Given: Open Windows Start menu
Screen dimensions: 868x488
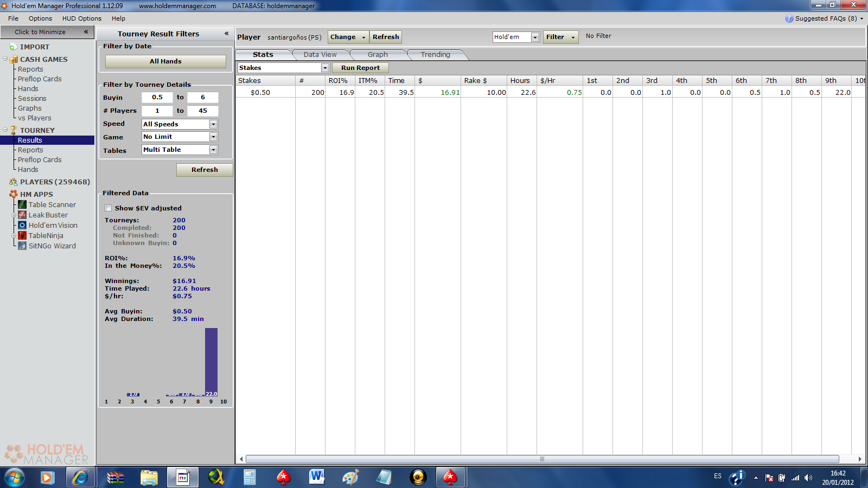Looking at the screenshot, I should tap(15, 478).
